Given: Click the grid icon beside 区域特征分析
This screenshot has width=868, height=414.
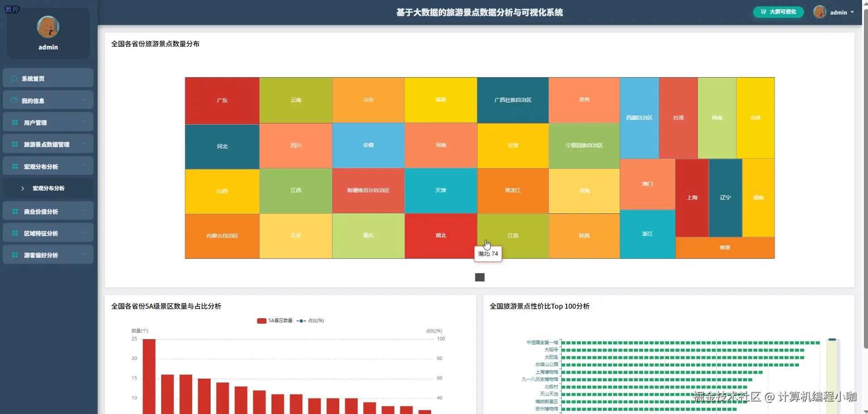Looking at the screenshot, I should tap(15, 233).
